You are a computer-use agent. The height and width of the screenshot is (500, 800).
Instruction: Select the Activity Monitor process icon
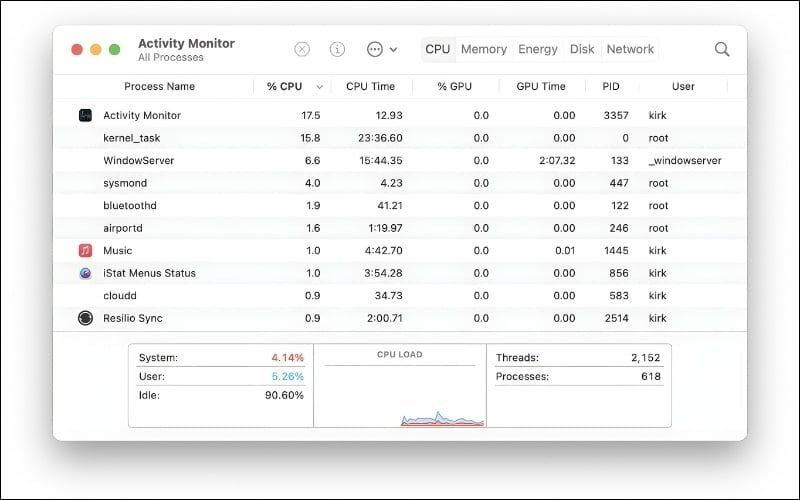[85, 115]
